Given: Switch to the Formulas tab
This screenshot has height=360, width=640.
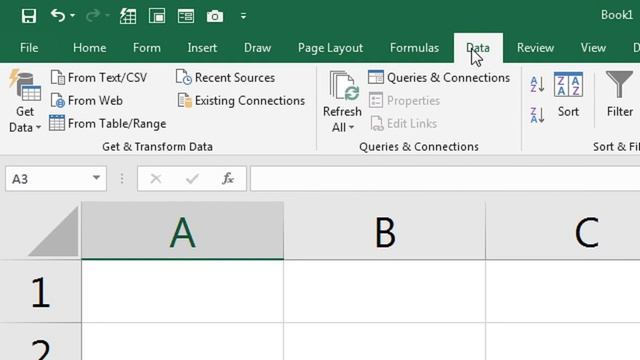Looking at the screenshot, I should [x=414, y=48].
